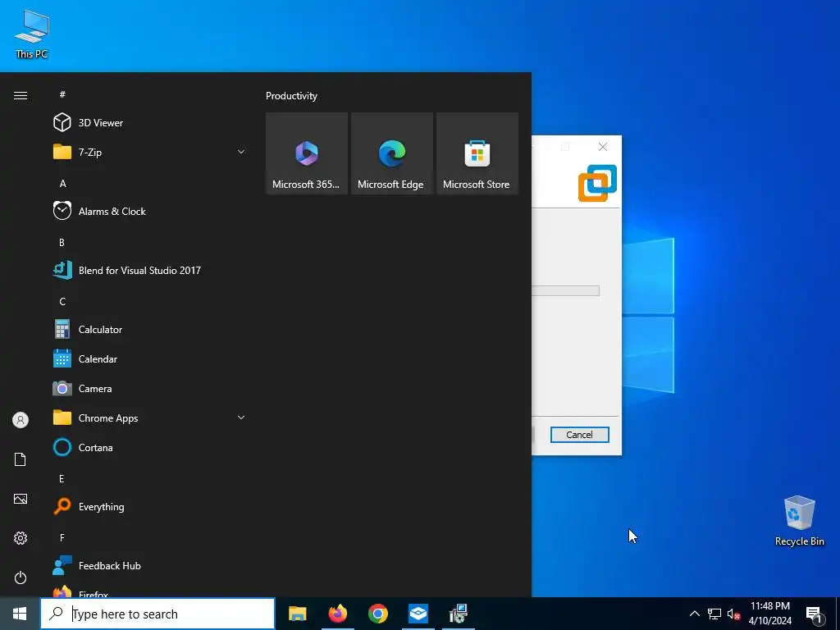Click the letter A section header
The width and height of the screenshot is (840, 630).
coord(62,183)
